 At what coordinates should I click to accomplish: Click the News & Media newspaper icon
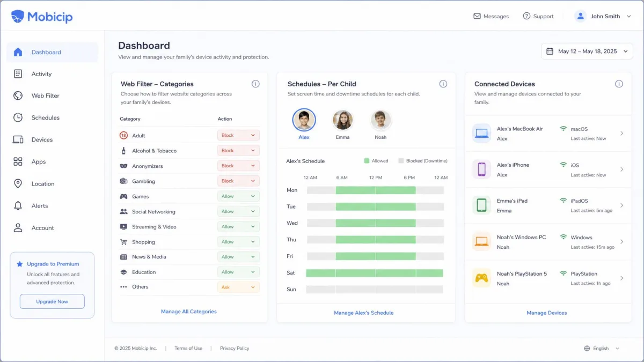(x=123, y=257)
